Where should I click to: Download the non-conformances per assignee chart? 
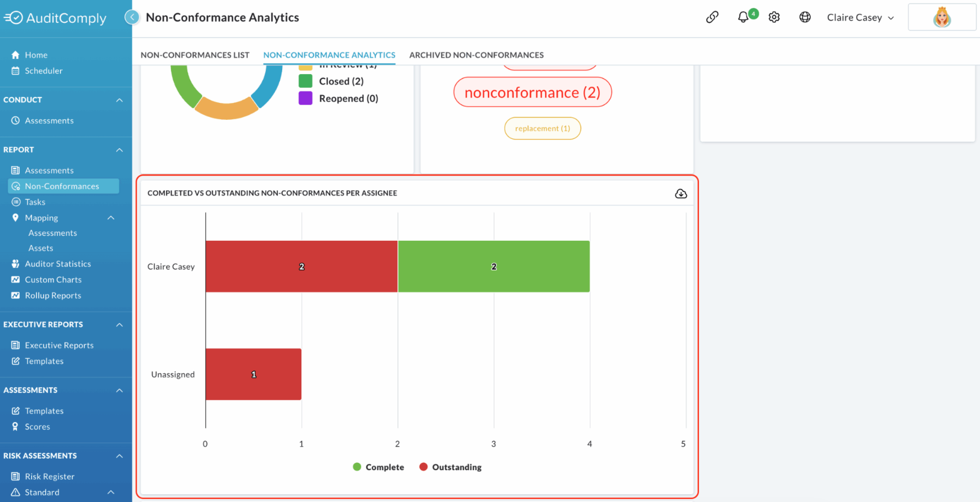pyautogui.click(x=681, y=193)
